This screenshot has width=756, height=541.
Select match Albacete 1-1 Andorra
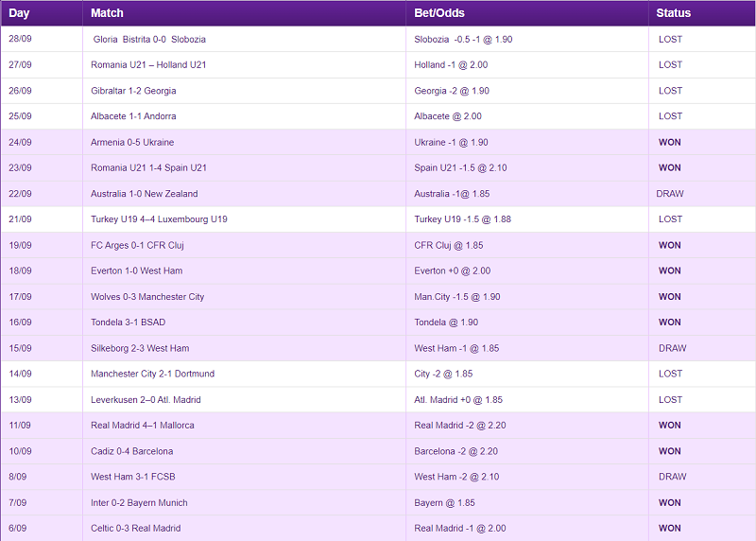(133, 116)
